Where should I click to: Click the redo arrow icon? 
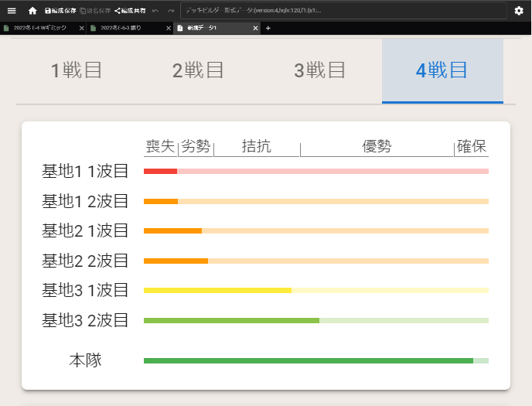pyautogui.click(x=171, y=11)
